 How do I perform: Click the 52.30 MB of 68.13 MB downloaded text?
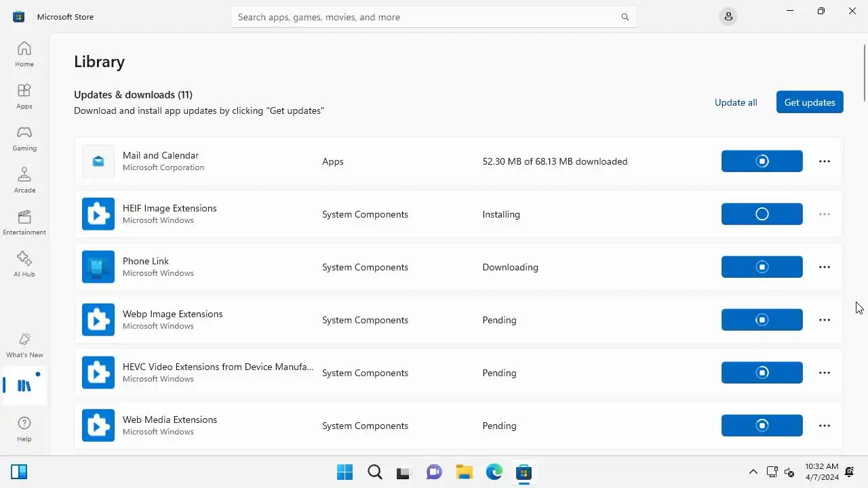click(x=555, y=161)
